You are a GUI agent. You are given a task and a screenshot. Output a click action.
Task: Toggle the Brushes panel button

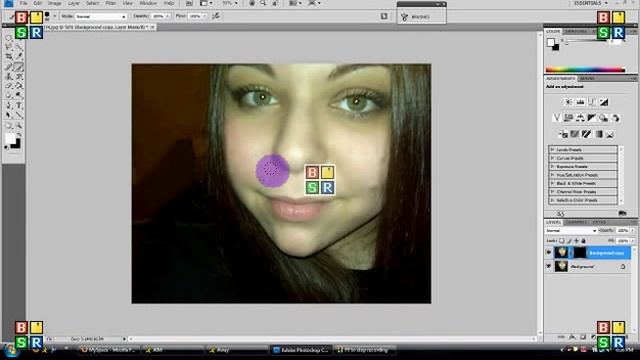(384, 16)
